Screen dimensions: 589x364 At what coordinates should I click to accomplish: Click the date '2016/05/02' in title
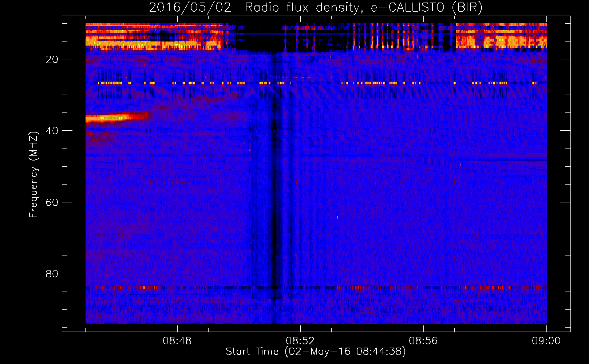[190, 7]
